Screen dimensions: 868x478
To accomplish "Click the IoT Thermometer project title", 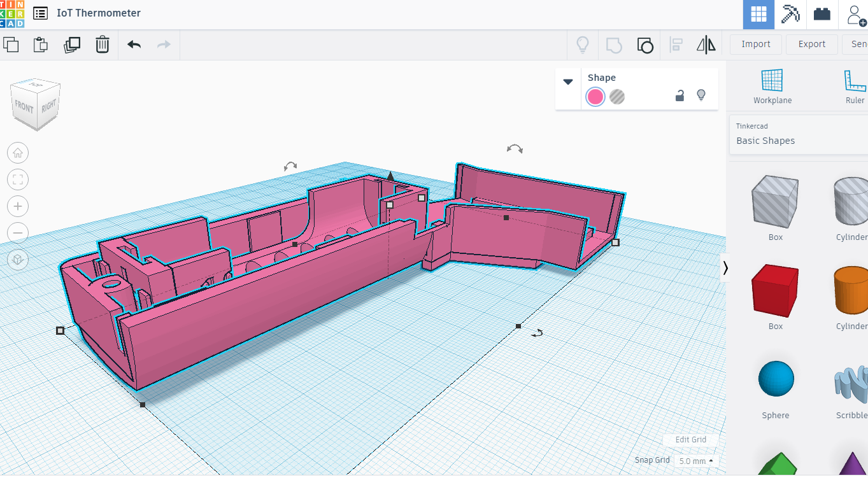I will coord(99,13).
